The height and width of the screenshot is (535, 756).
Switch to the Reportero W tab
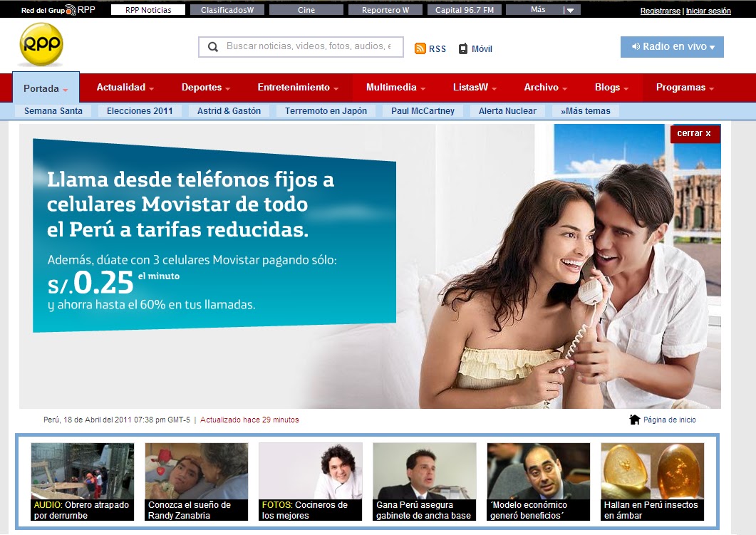(x=385, y=10)
